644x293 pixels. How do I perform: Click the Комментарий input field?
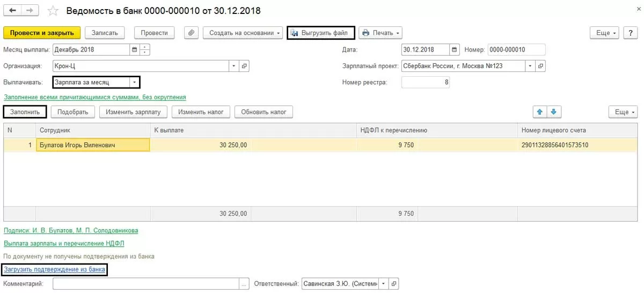[146, 283]
